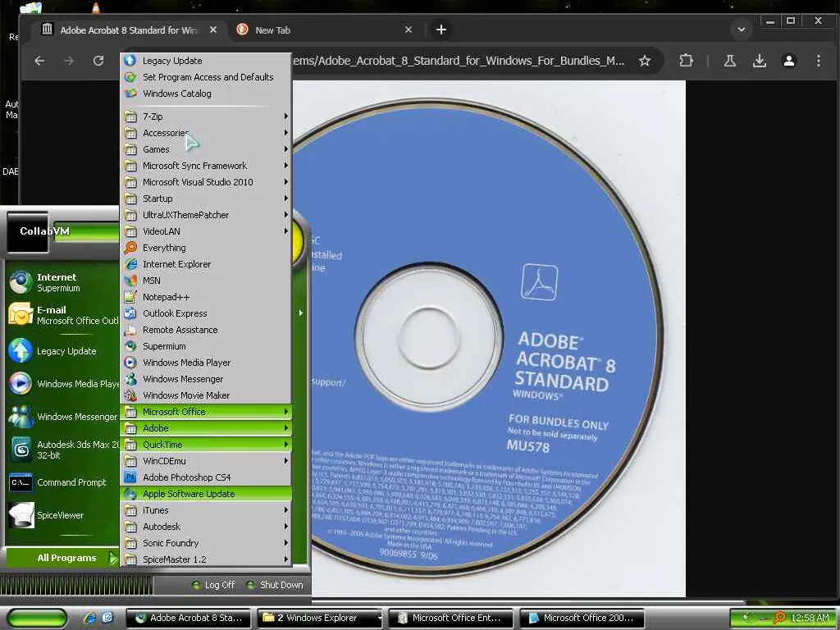Launch Everything search from programs list
Image resolution: width=840 pixels, height=630 pixels.
206,248
